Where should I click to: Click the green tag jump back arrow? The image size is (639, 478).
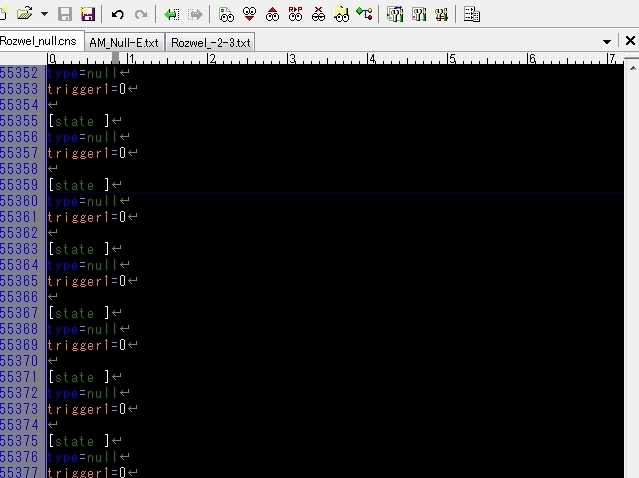(x=172, y=15)
